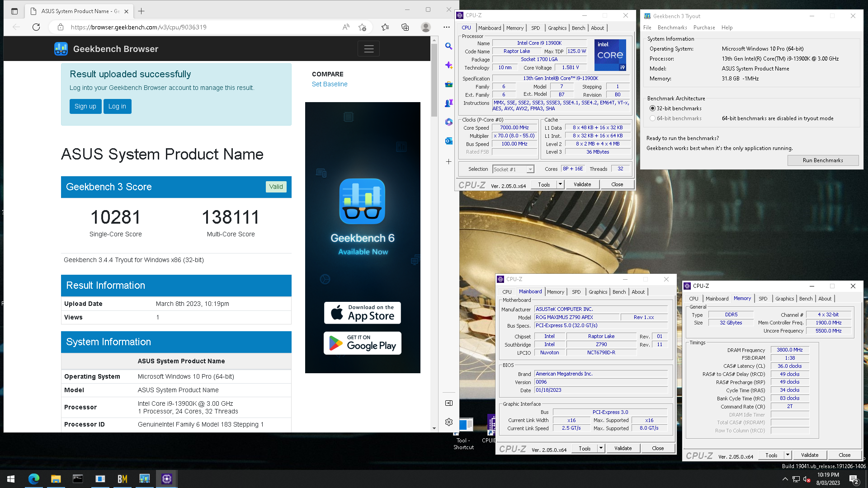Open Edge sidebar search icon

point(448,46)
